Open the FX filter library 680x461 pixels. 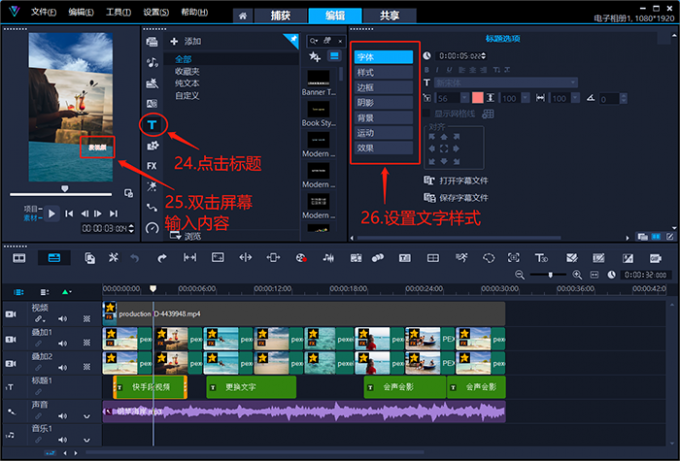point(152,166)
